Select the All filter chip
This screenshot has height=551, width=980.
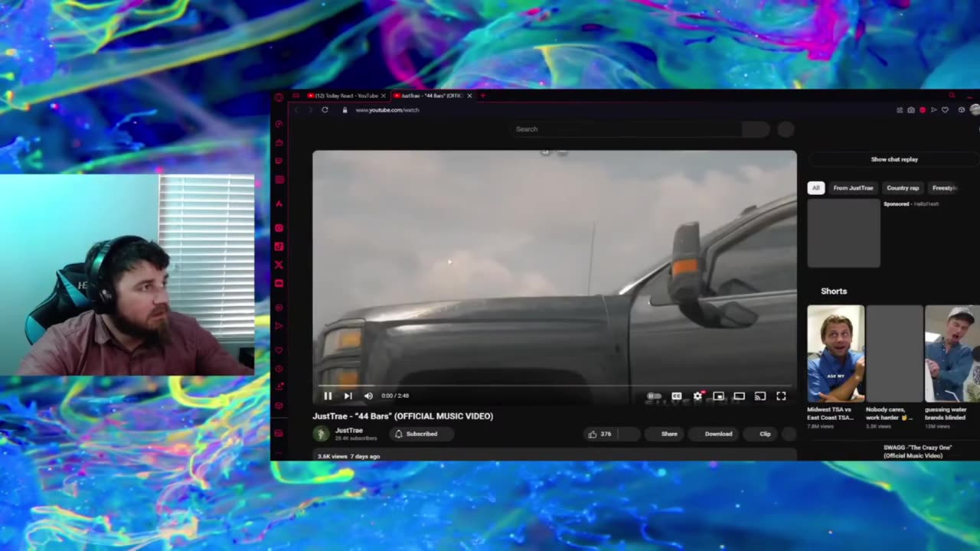point(815,188)
